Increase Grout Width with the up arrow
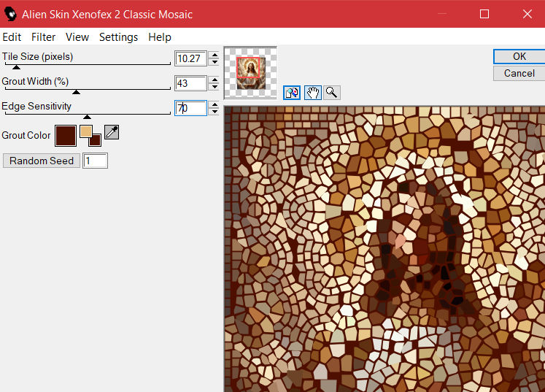The image size is (545, 392). tap(214, 80)
